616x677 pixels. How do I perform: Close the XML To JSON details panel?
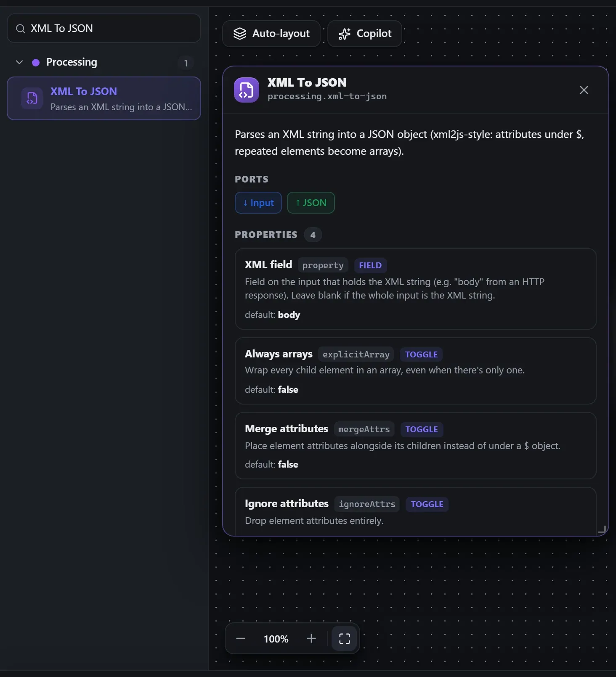(584, 90)
